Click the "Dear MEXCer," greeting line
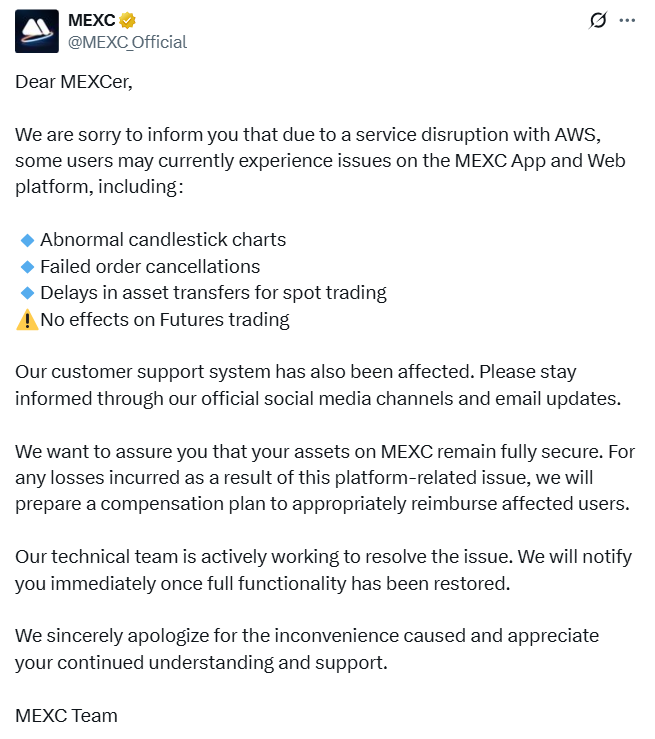The height and width of the screenshot is (739, 655). [74, 82]
